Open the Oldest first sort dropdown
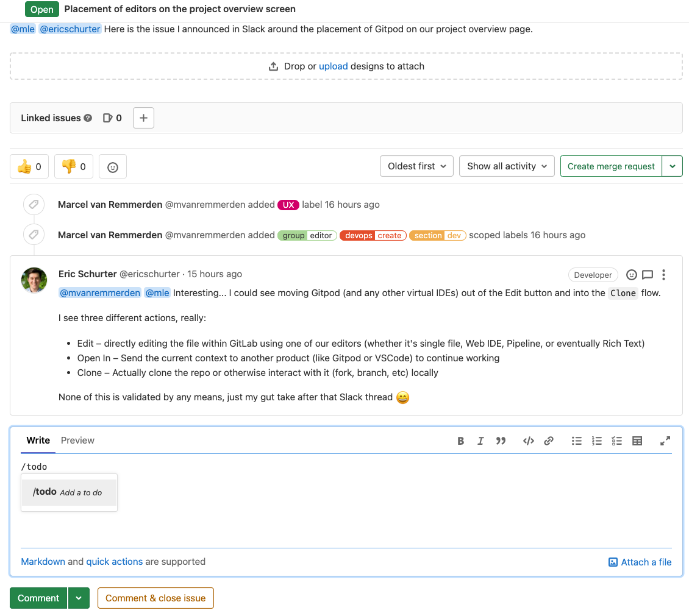This screenshot has height=616, width=689. point(416,166)
